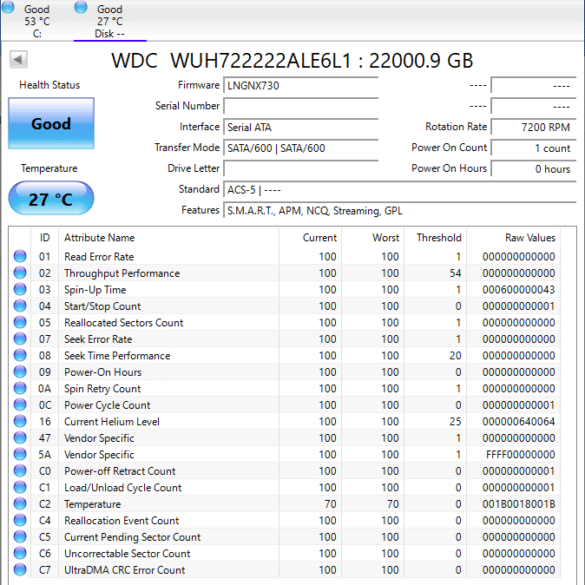Click status orb for Read Error Rate
585x585 pixels.
(x=20, y=256)
